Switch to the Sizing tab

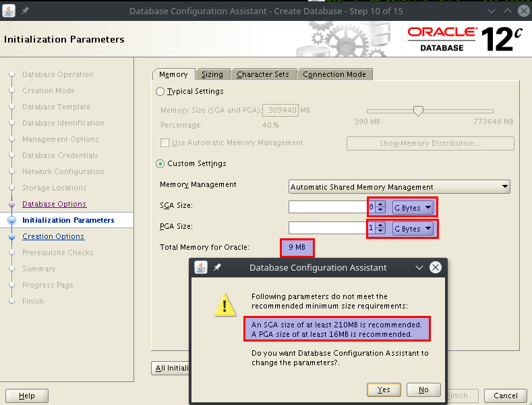pyautogui.click(x=212, y=74)
